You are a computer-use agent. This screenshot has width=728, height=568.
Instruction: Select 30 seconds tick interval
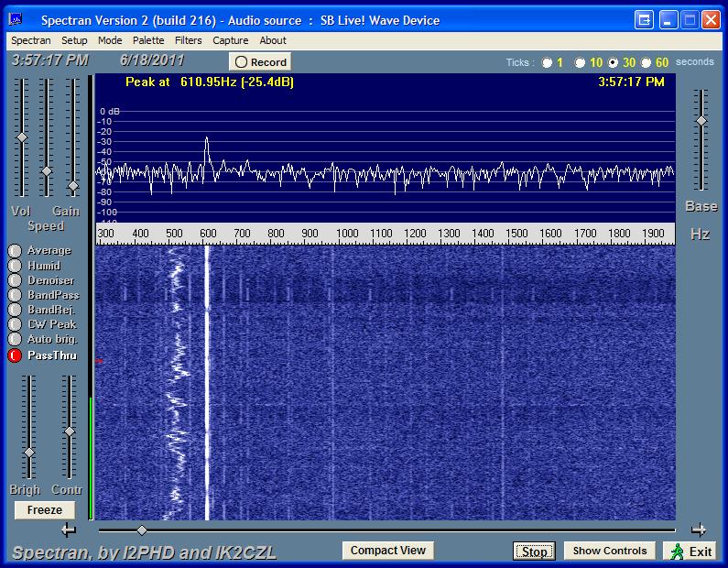[x=614, y=62]
